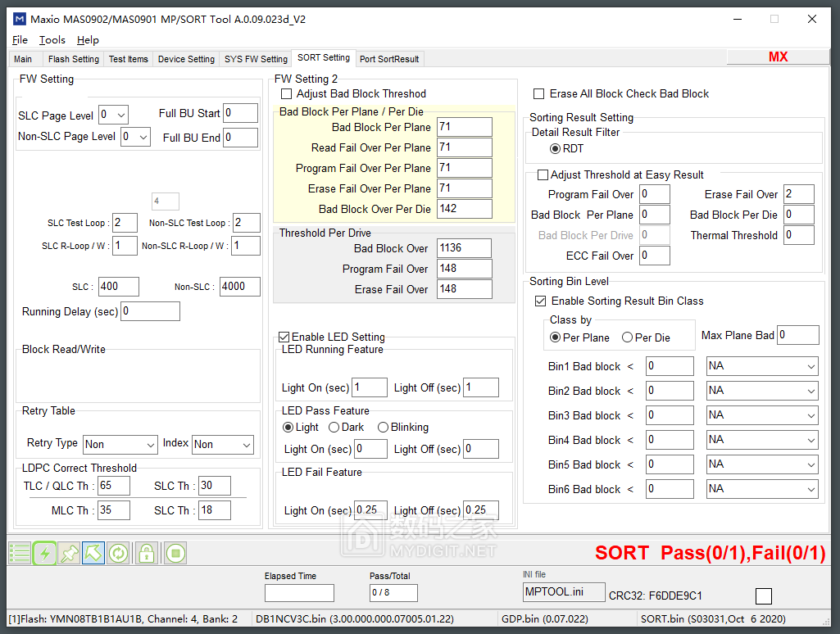Select Dark for LED Pass Feature
Image resolution: width=840 pixels, height=634 pixels.
click(334, 428)
